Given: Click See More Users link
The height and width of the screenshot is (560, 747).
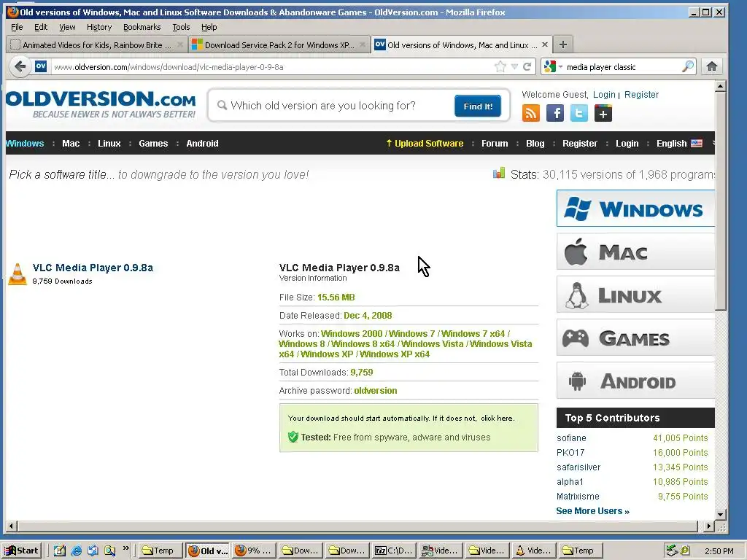Looking at the screenshot, I should 592,511.
